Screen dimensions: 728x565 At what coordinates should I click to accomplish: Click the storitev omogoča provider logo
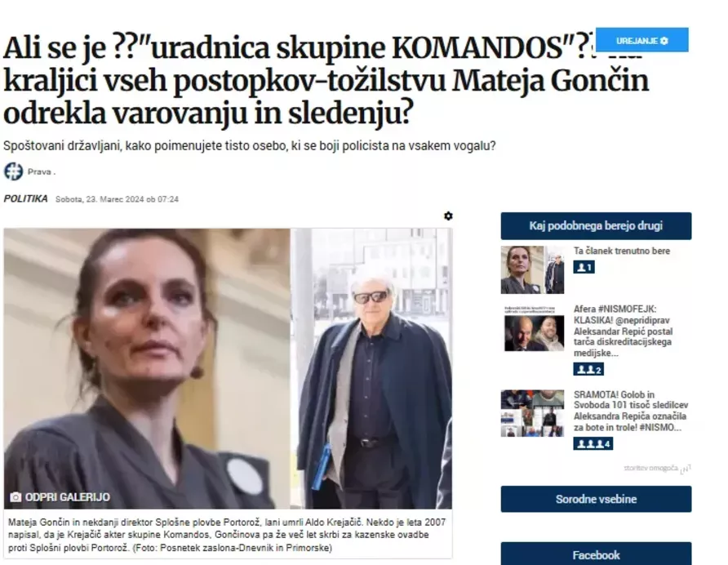(686, 469)
